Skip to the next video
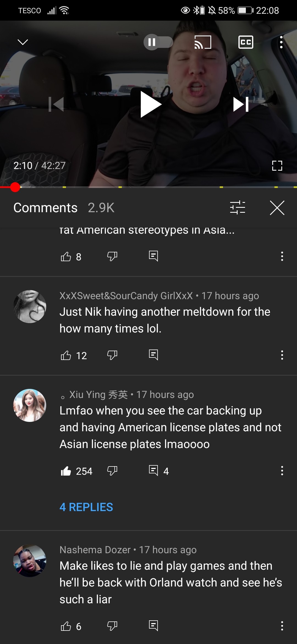This screenshot has height=644, width=297. pyautogui.click(x=241, y=104)
